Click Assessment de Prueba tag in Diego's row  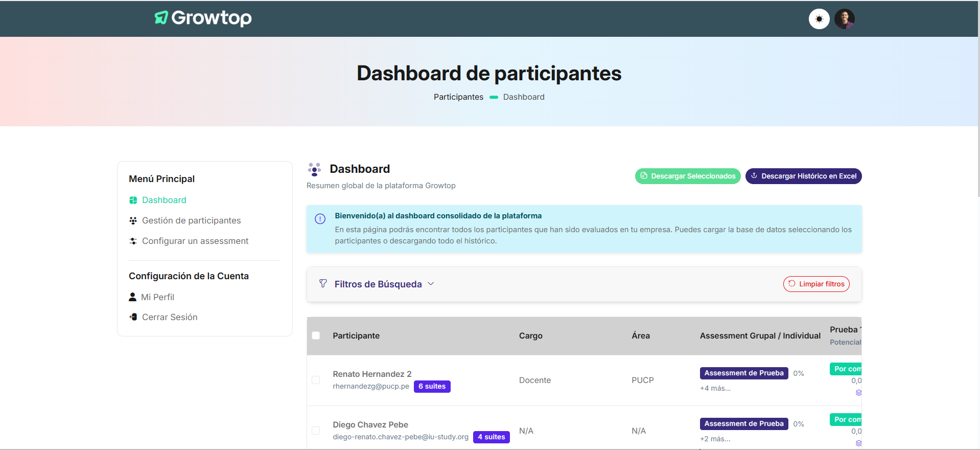coord(744,424)
